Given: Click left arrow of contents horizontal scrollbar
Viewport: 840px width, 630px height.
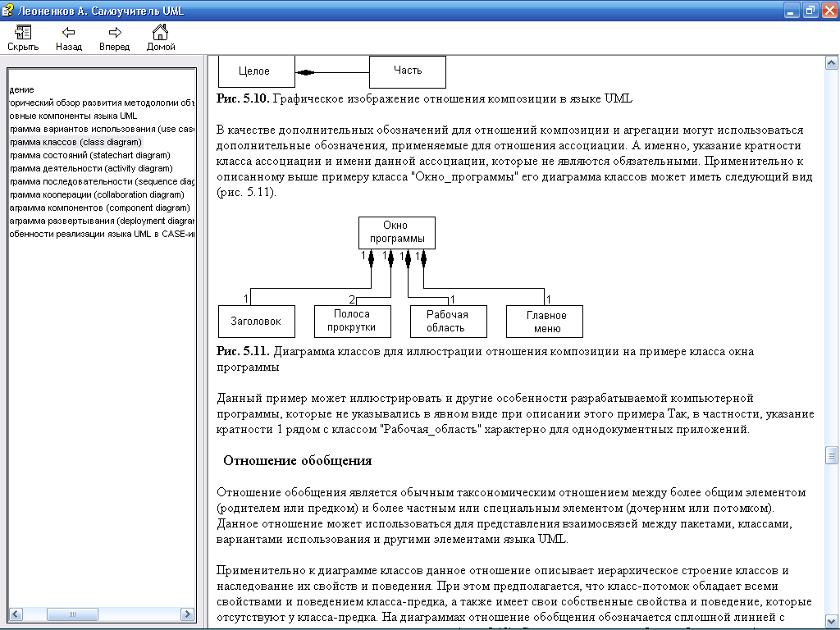Looking at the screenshot, I should click(16, 614).
